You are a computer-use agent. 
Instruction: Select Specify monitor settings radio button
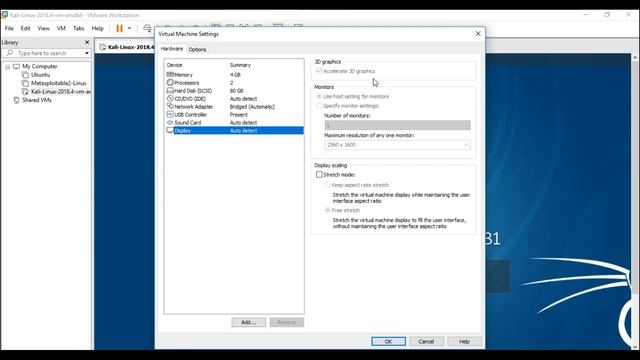click(319, 106)
